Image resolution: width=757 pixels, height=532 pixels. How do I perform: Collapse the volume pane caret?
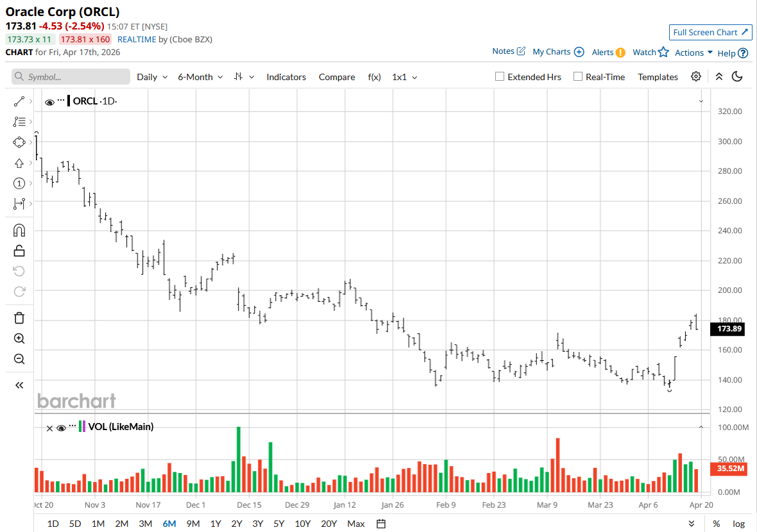point(701,427)
